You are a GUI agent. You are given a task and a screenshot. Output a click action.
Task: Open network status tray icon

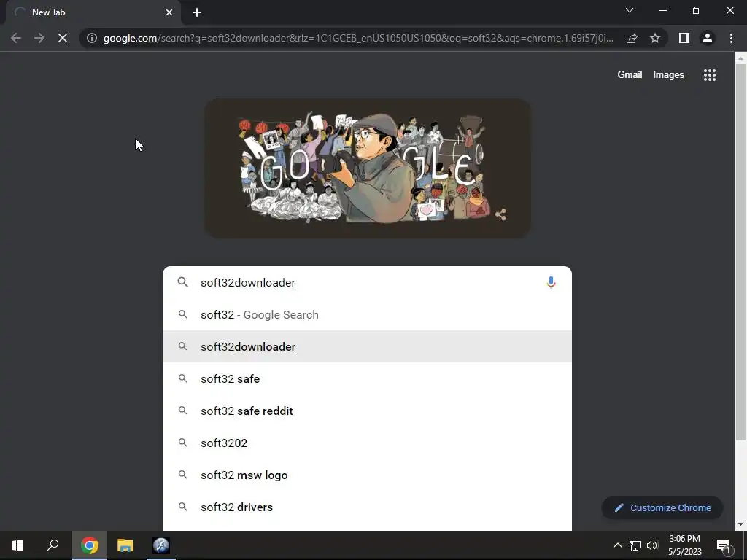click(635, 545)
